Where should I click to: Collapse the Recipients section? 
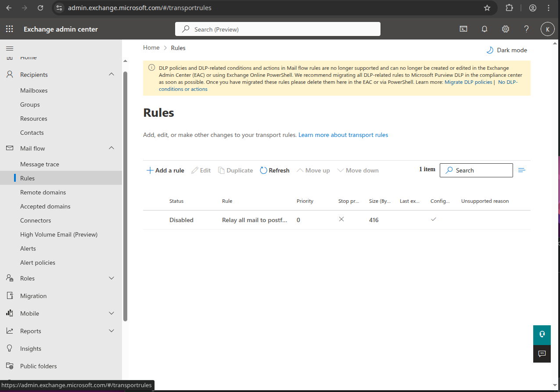111,75
